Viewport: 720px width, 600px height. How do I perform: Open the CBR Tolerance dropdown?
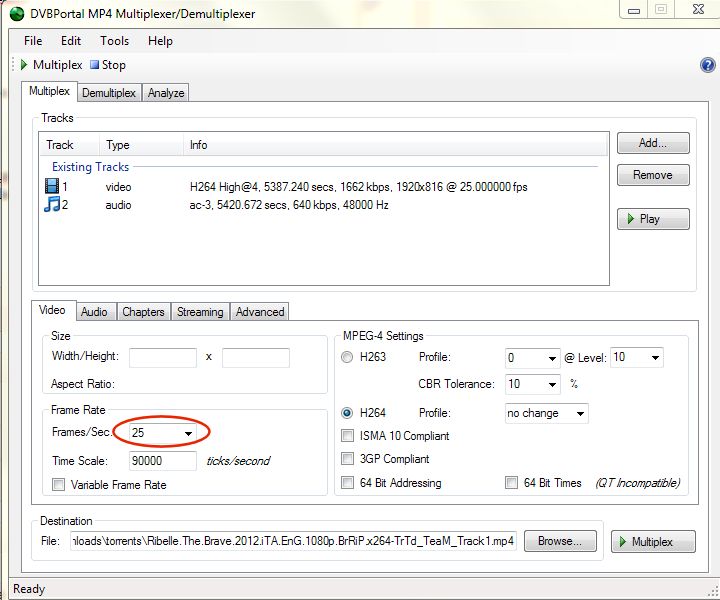click(x=532, y=384)
